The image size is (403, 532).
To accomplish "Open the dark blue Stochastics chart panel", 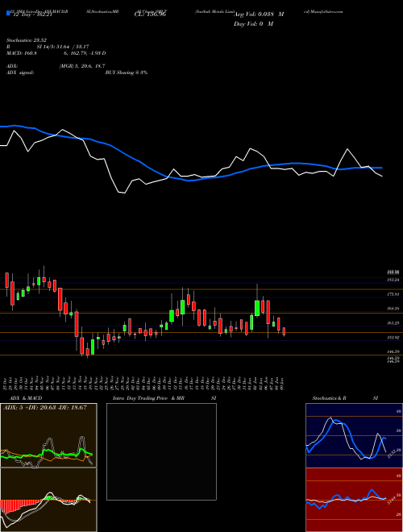I will tap(354, 435).
